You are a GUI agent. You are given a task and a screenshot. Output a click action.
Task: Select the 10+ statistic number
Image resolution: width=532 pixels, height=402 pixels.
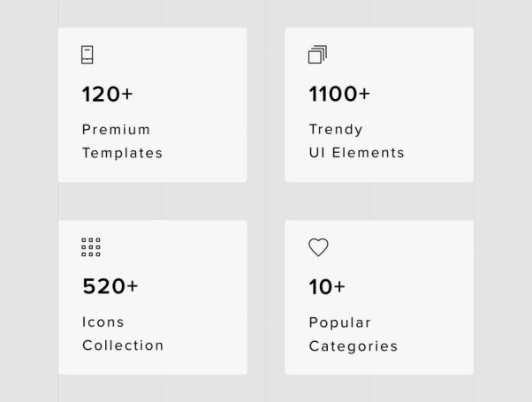pyautogui.click(x=327, y=286)
